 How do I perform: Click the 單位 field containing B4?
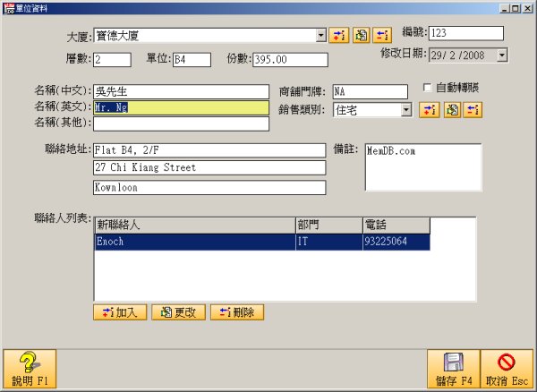pyautogui.click(x=192, y=60)
